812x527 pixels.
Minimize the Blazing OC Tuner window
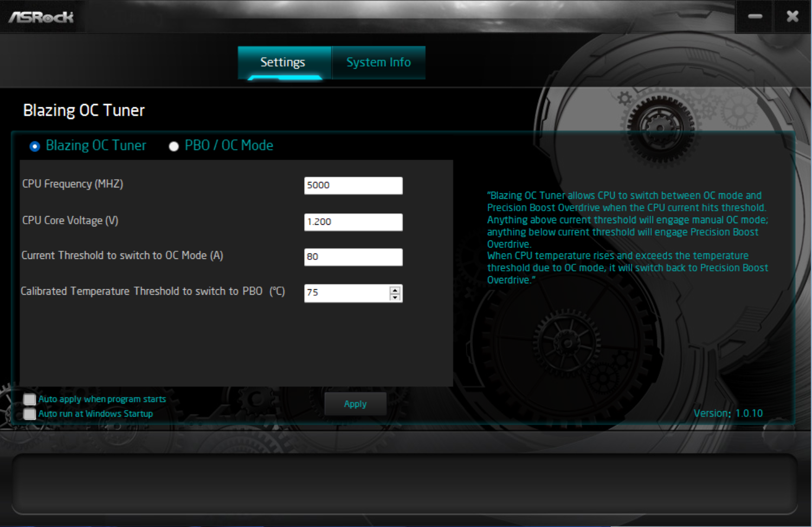[754, 16]
